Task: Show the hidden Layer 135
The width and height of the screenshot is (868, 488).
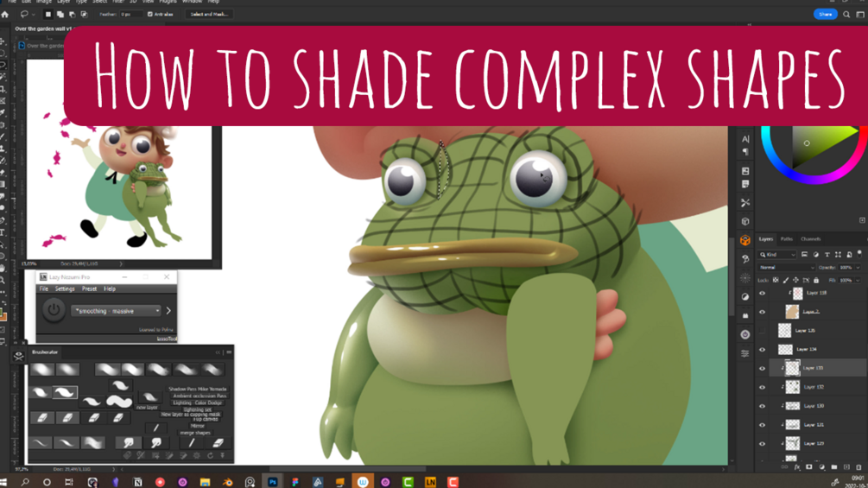Action: [763, 331]
